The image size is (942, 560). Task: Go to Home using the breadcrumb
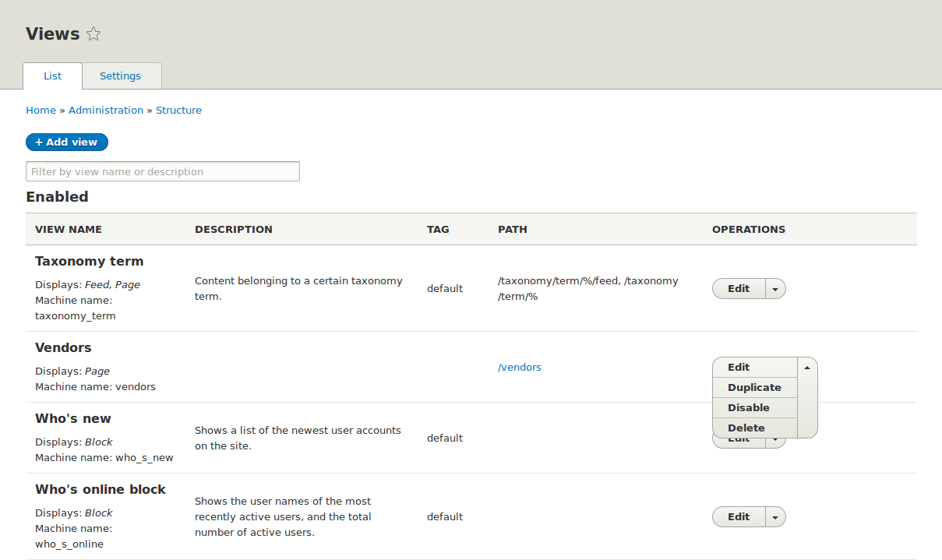41,110
